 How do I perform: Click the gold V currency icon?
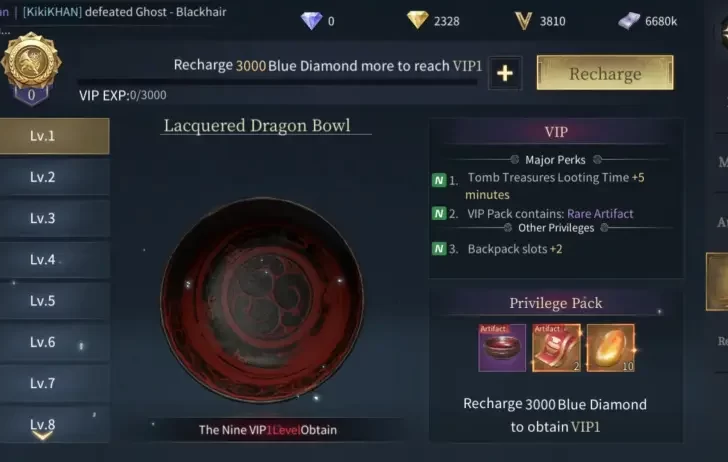pos(523,21)
